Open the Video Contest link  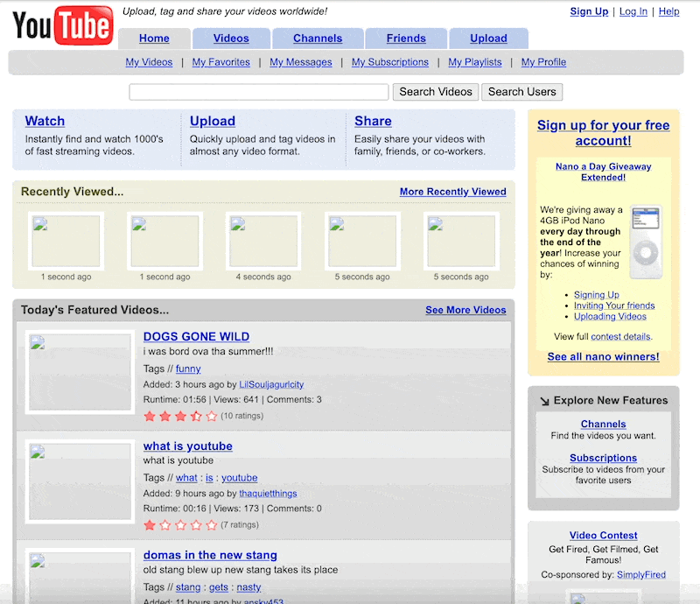coord(603,535)
